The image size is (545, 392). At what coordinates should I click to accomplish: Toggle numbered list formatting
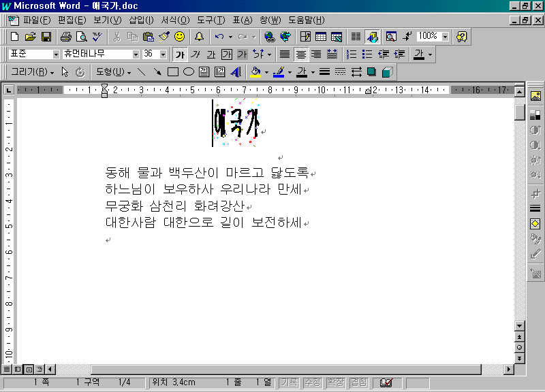point(352,54)
